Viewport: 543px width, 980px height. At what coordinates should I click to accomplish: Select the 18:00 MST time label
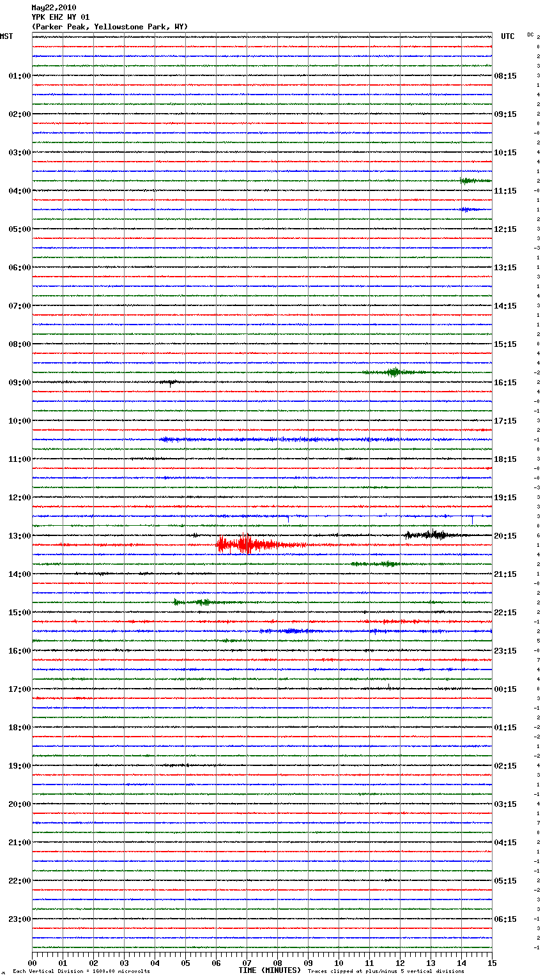pyautogui.click(x=20, y=728)
